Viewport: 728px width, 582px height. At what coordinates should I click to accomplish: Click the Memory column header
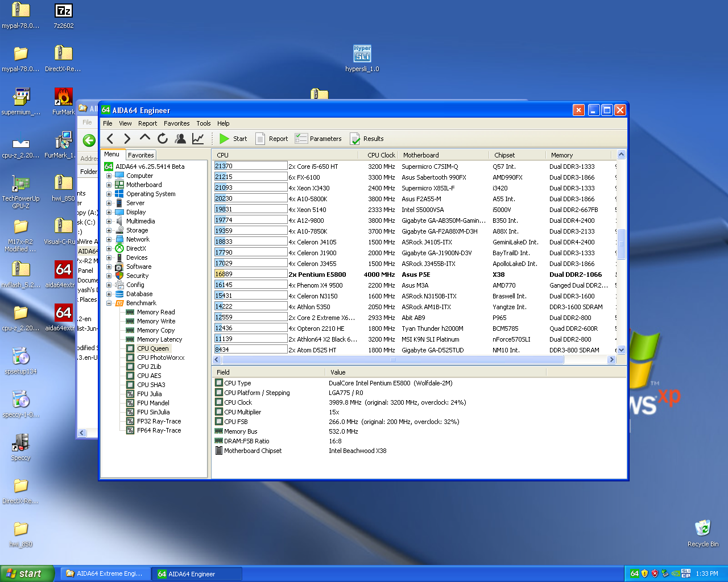click(x=578, y=155)
